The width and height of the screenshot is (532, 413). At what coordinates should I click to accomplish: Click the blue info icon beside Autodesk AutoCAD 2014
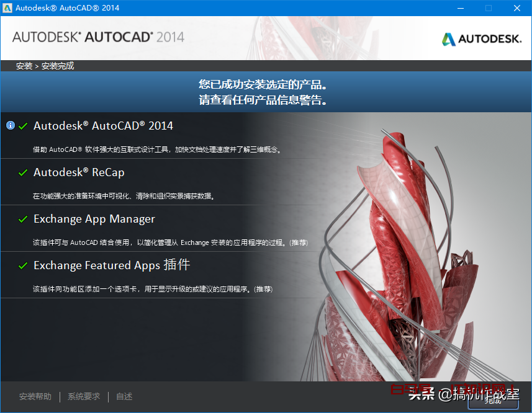(x=9, y=125)
